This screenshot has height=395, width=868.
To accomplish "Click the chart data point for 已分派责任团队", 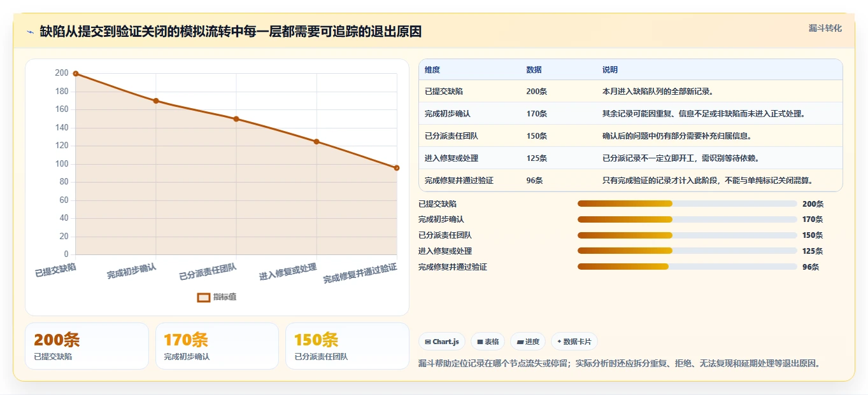I will 236,119.
